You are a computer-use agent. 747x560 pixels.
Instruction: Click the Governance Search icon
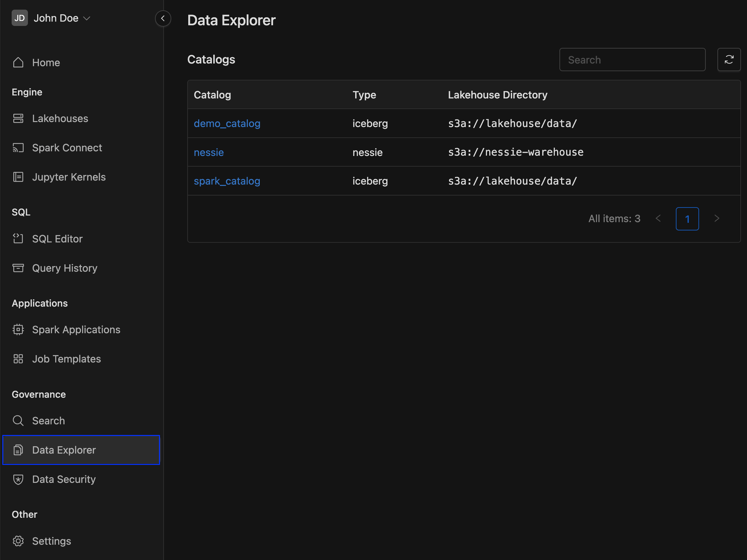coord(18,421)
